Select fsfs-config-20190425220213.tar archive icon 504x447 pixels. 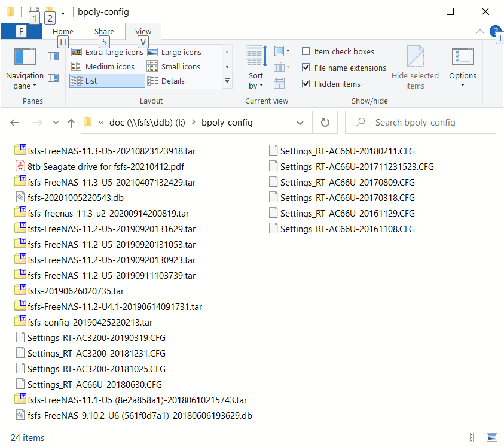[20, 321]
